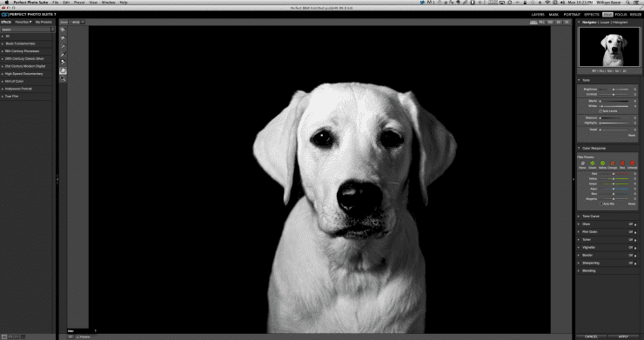This screenshot has height=340, width=644.
Task: Select the Zoom magnifier tool
Action: (x=63, y=78)
